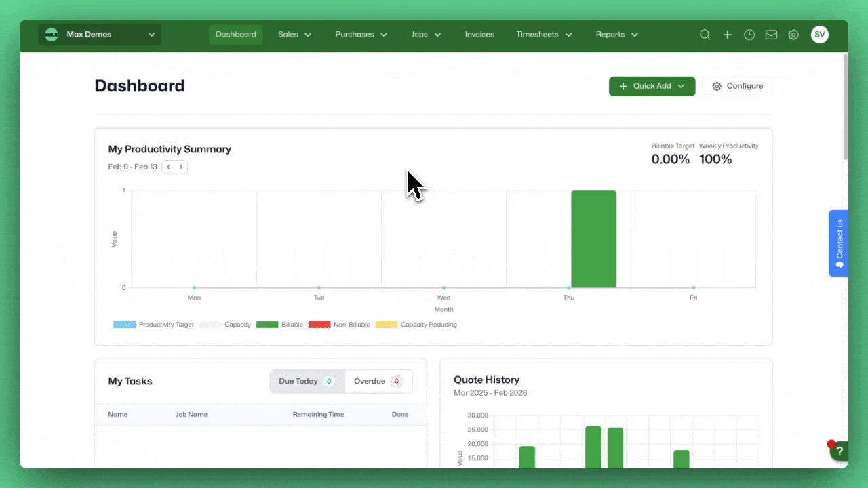Expand the Quick Add dropdown
The image size is (868, 488).
pyautogui.click(x=652, y=86)
